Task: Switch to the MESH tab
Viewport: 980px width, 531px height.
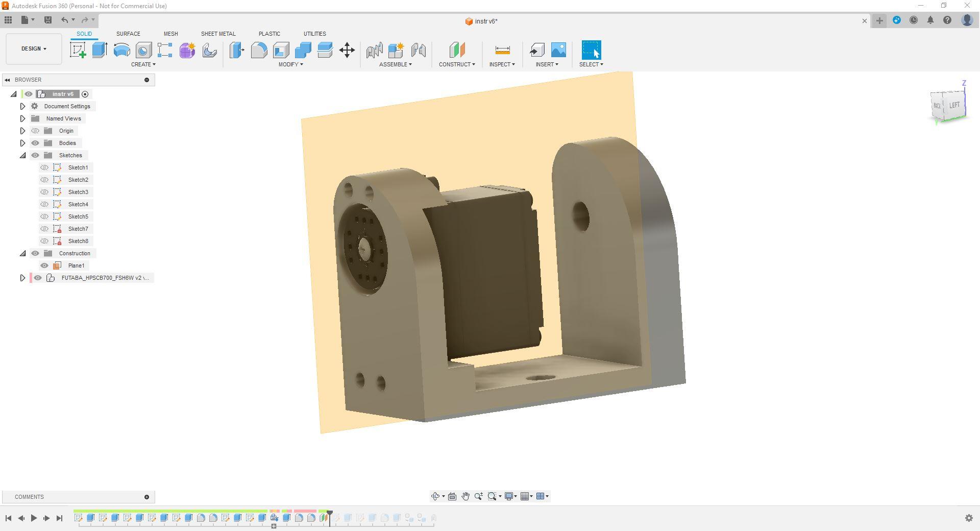Action: (170, 34)
